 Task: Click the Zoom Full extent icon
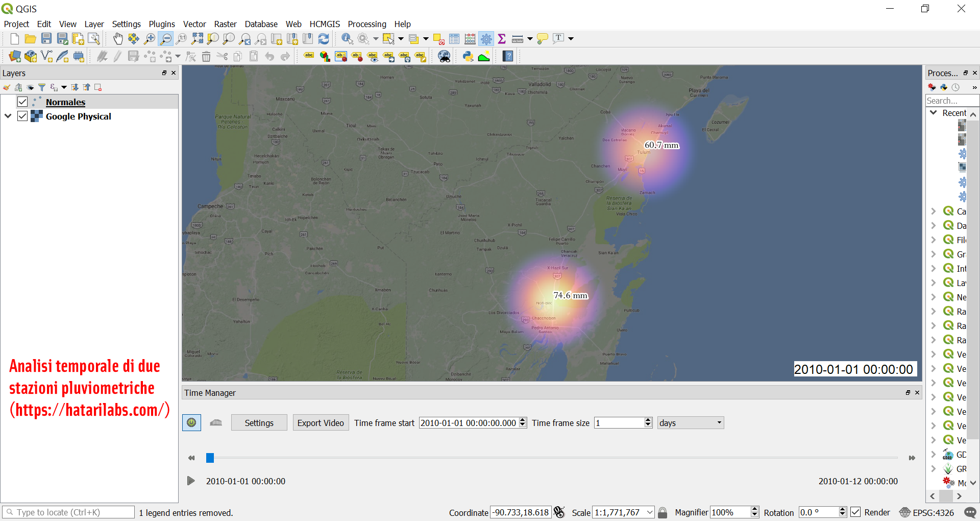pos(197,39)
